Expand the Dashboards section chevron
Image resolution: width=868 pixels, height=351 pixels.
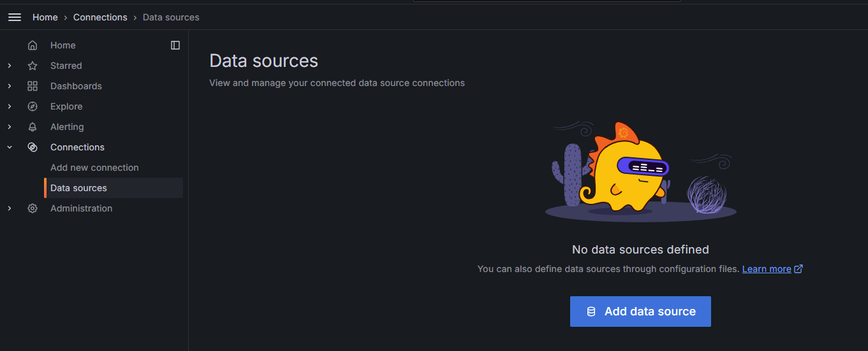tap(10, 86)
